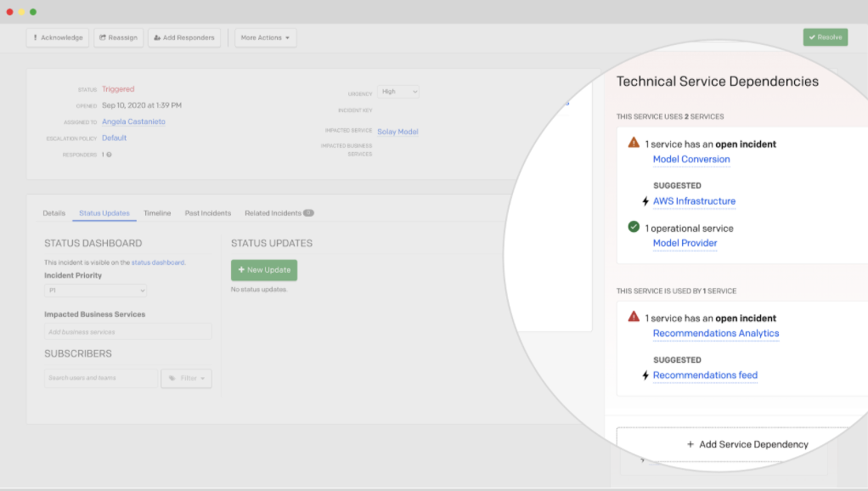This screenshot has width=868, height=491.
Task: Click Add Service Dependency
Action: pyautogui.click(x=747, y=444)
